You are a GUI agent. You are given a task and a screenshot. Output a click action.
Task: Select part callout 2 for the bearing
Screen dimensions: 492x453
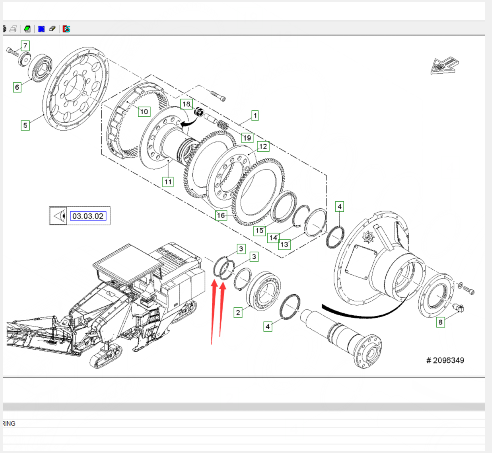238,312
